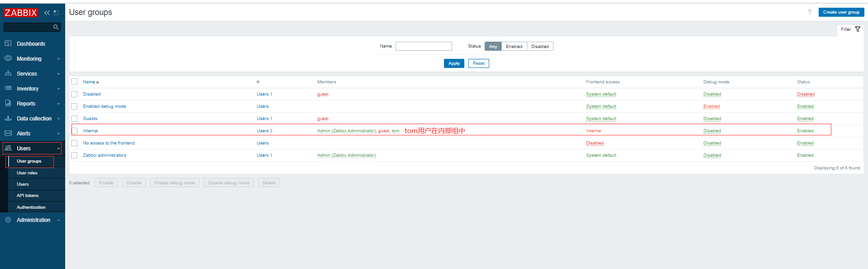Click the Services icon in the sidebar
The width and height of the screenshot is (868, 269).
click(8, 73)
